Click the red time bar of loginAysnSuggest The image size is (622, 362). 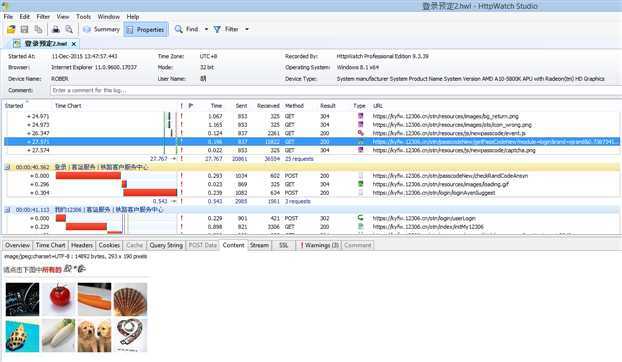point(150,193)
